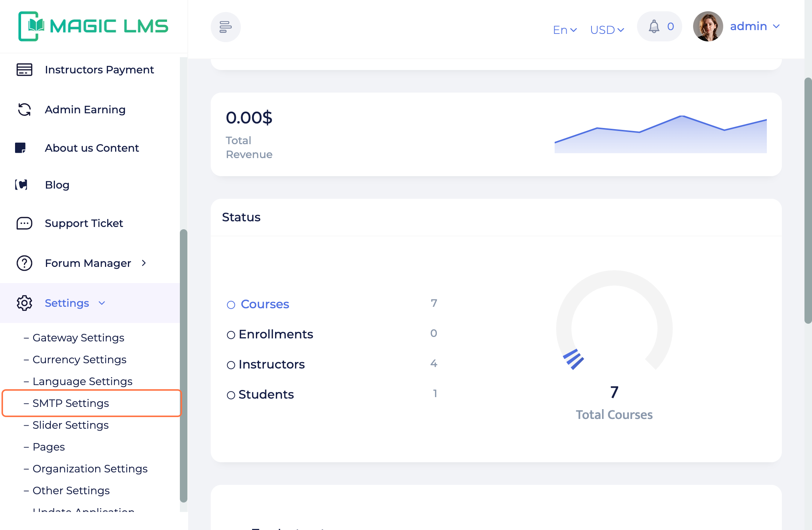812x530 pixels.
Task: Click the 0.00$ revenue amount
Action: coord(249,117)
